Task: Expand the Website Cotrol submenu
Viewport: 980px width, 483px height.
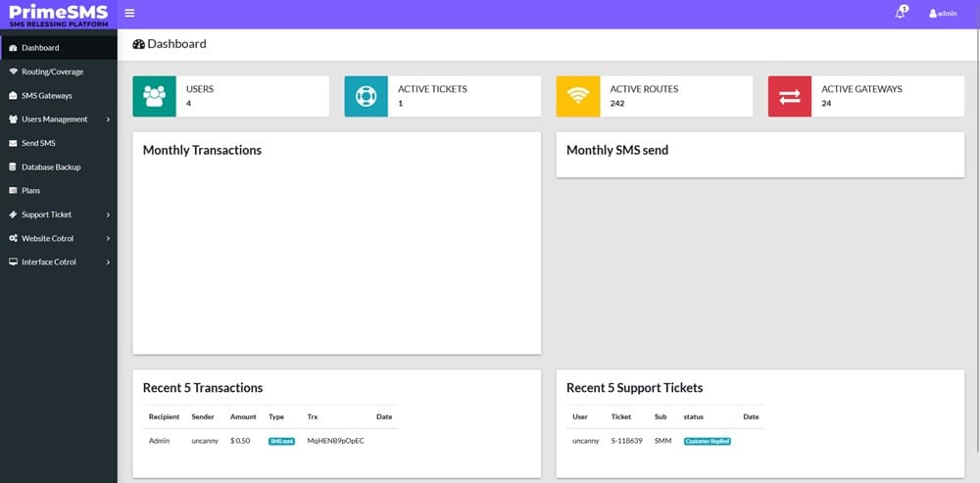Action: pos(59,238)
